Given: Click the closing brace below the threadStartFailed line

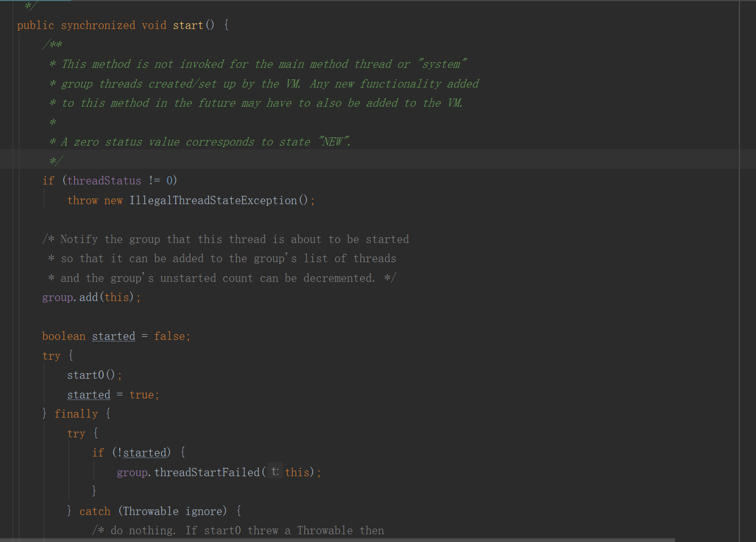Looking at the screenshot, I should point(94,491).
